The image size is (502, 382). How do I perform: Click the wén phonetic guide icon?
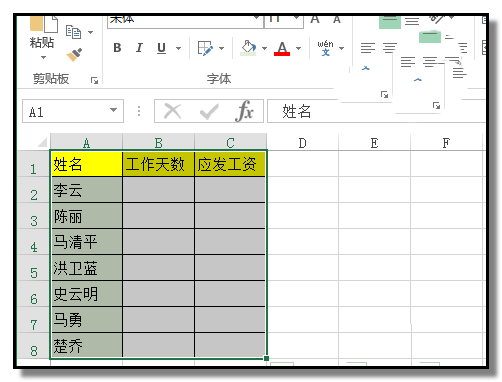coord(325,48)
